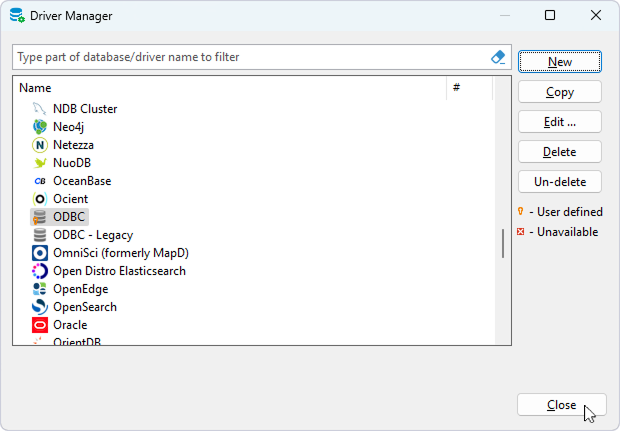
Task: Select the OpenEdge driver entry
Action: (x=80, y=289)
